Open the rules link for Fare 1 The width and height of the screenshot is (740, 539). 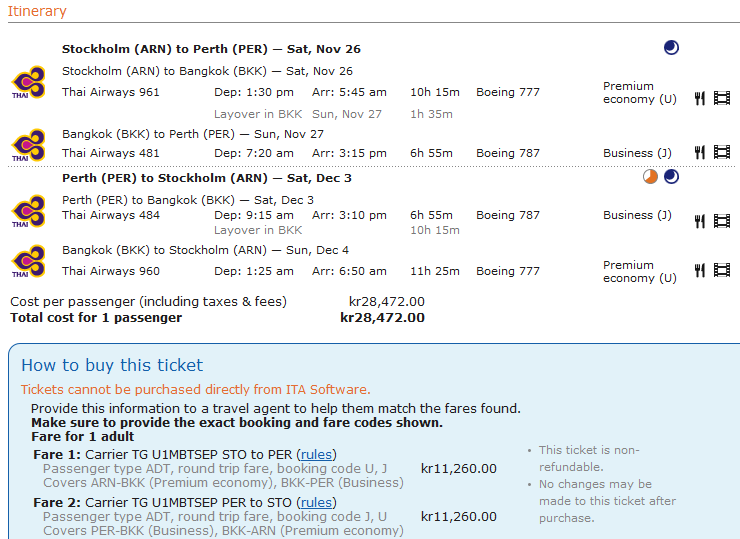pyautogui.click(x=318, y=455)
